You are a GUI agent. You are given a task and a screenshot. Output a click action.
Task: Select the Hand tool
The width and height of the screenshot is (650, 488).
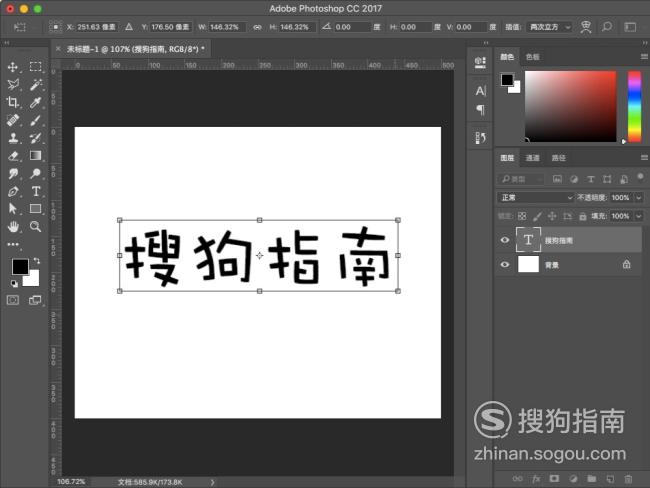click(x=13, y=226)
